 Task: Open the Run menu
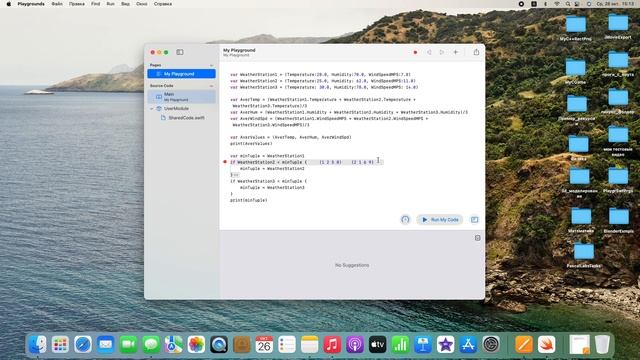coord(111,4)
